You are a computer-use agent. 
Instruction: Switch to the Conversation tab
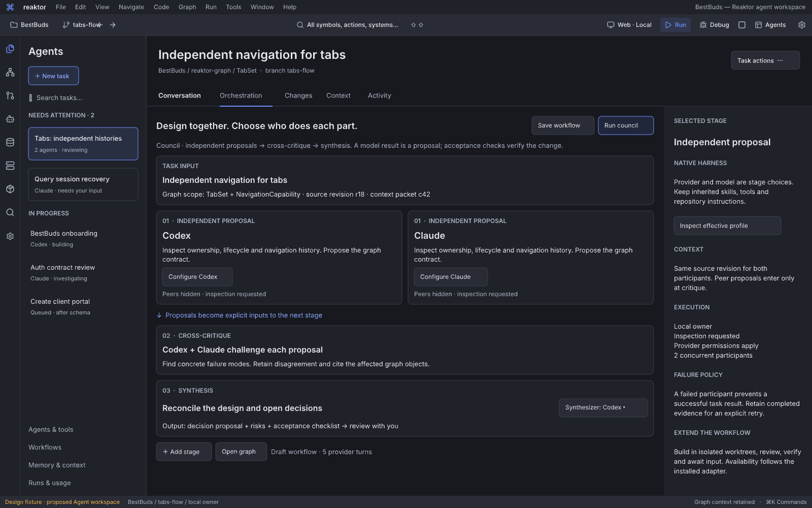pyautogui.click(x=180, y=96)
